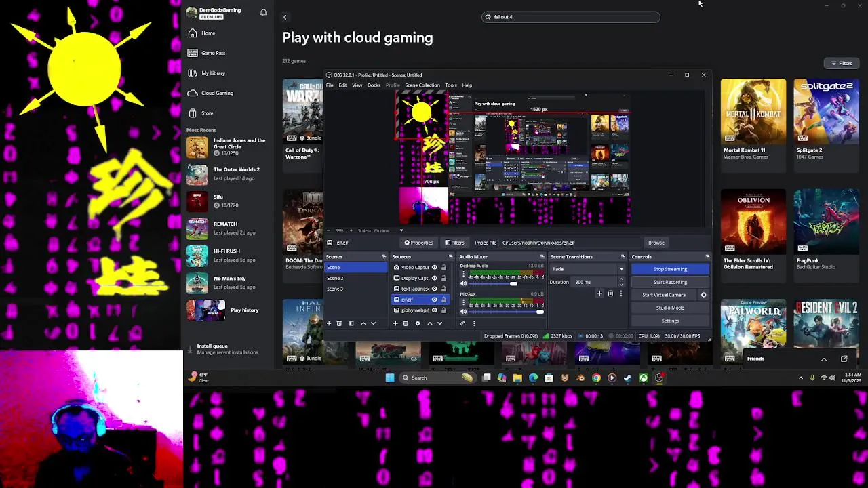Open Windows Start menu
868x488 pixels.
click(390, 378)
